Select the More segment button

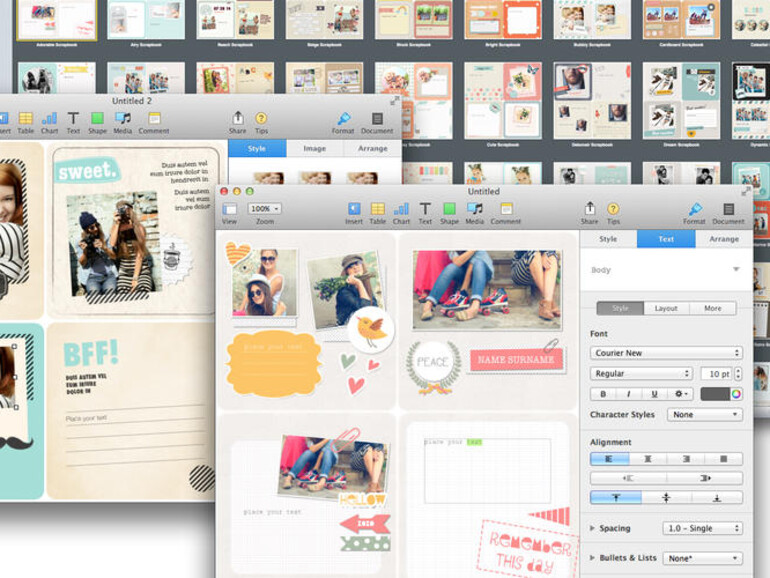coord(713,308)
